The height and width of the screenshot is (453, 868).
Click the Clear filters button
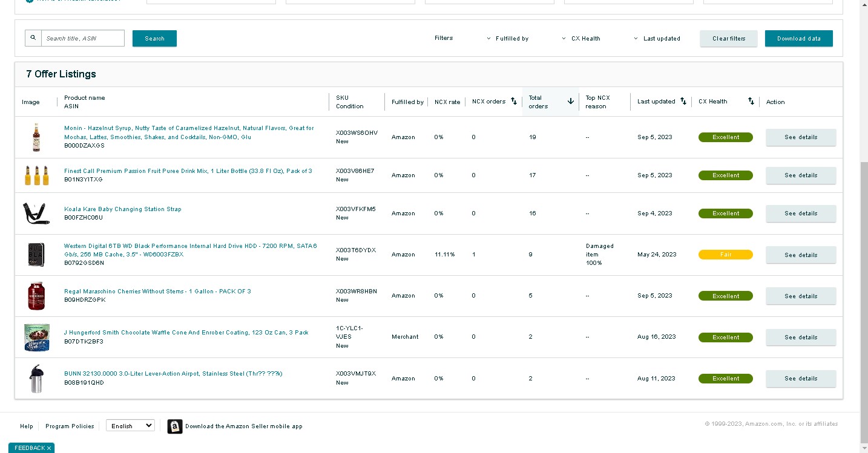(x=729, y=39)
